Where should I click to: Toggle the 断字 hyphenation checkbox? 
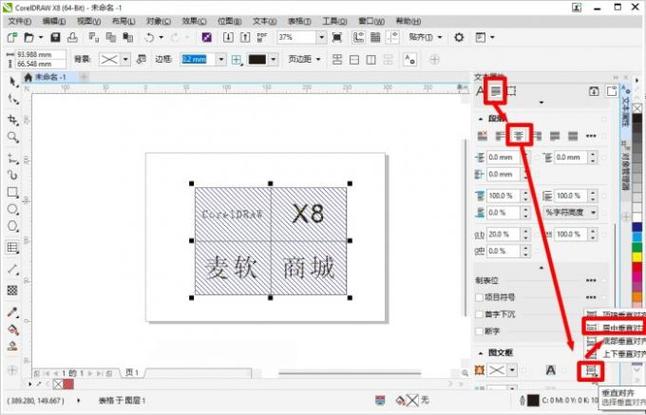pos(479,331)
